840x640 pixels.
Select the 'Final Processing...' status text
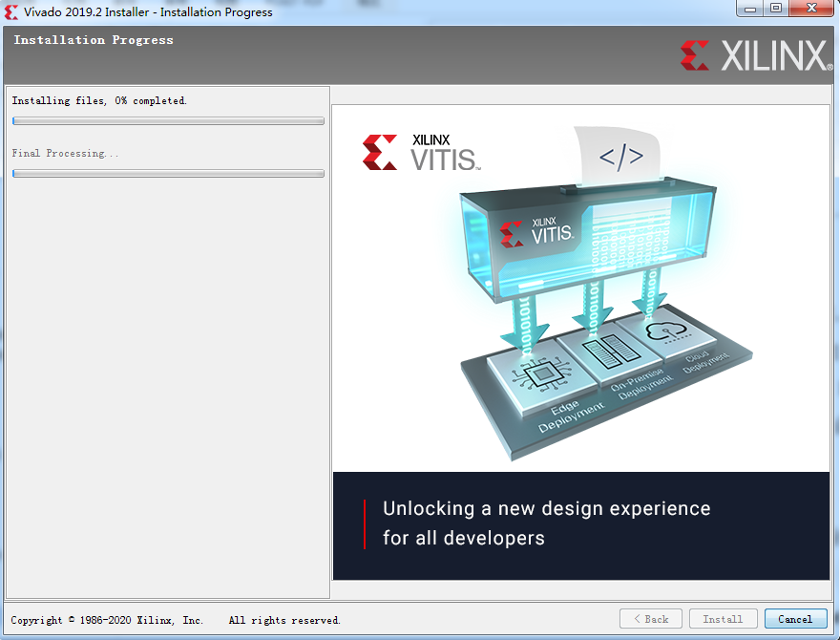tap(65, 153)
